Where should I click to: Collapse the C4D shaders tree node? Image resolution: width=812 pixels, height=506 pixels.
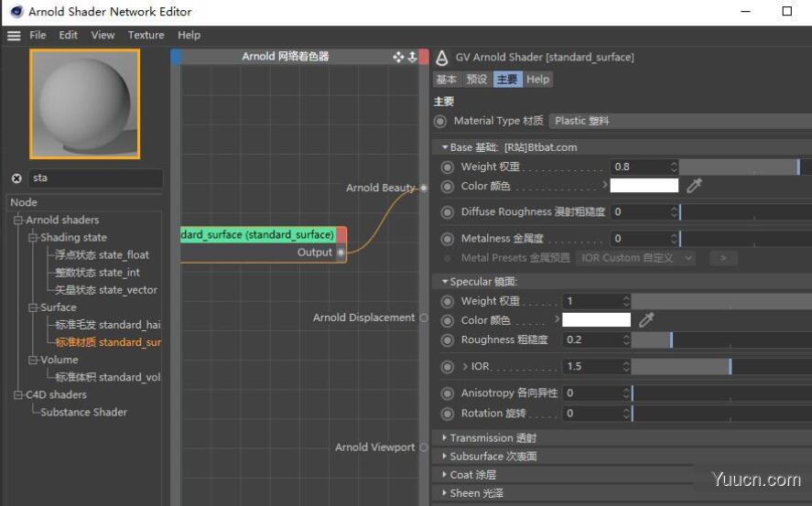18,394
